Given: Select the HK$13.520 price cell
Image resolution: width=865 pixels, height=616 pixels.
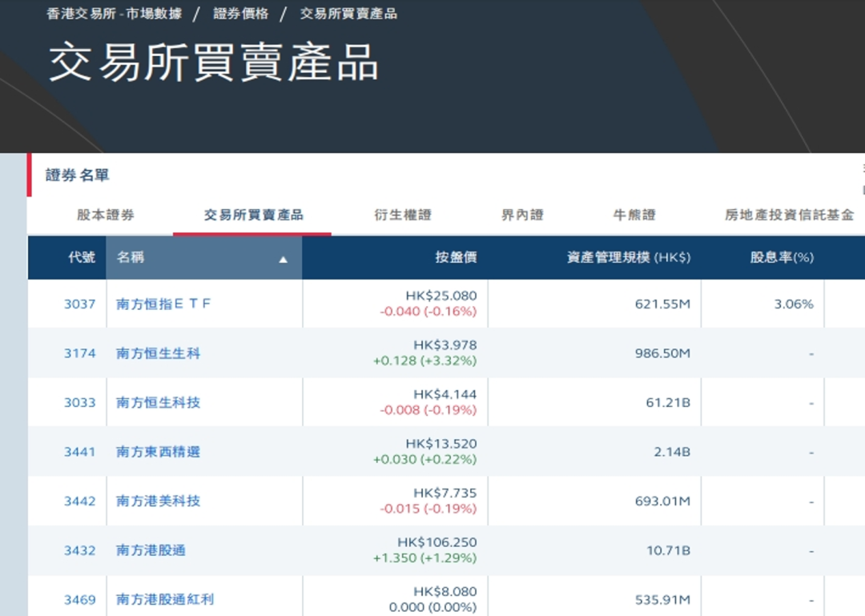Looking at the screenshot, I should tap(441, 444).
